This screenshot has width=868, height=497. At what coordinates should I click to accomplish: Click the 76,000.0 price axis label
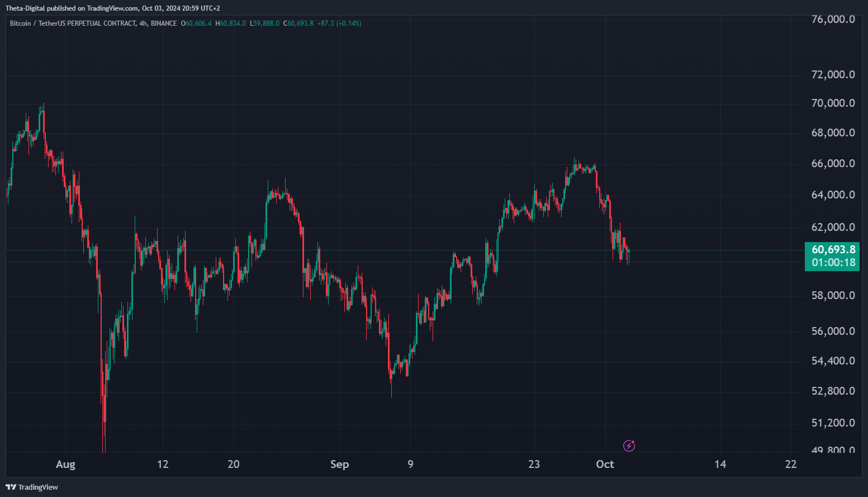coord(833,19)
